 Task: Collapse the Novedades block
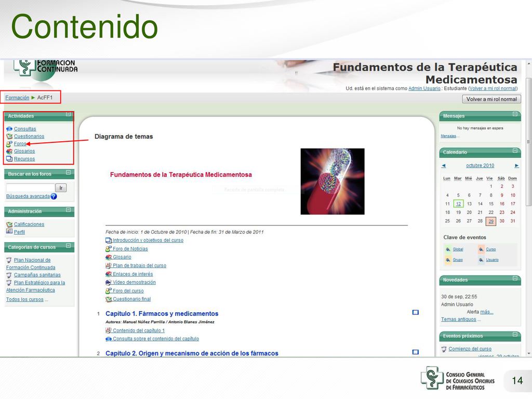click(515, 278)
